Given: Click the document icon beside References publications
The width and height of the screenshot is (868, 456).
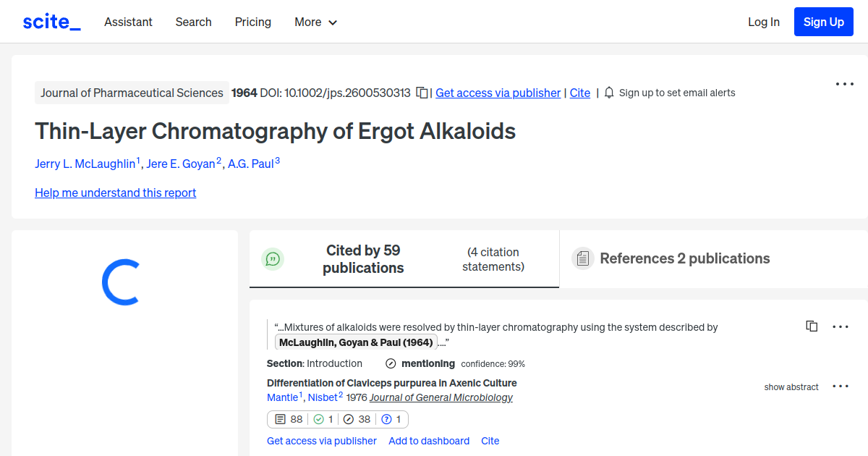Looking at the screenshot, I should click(582, 258).
